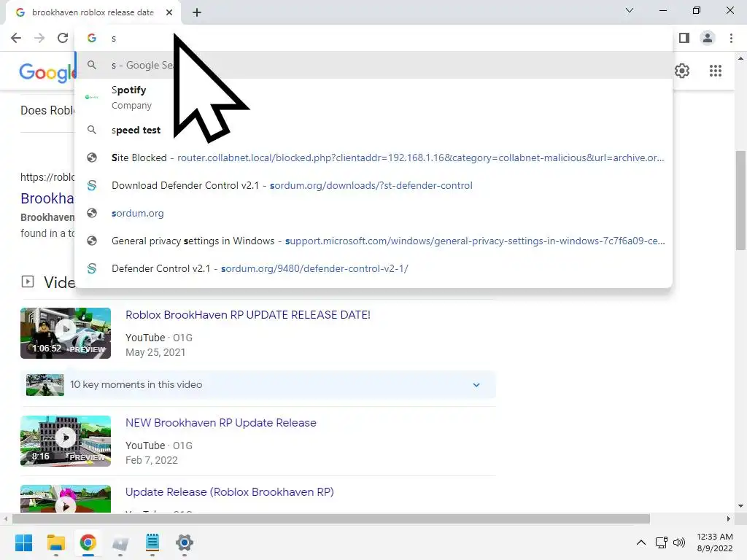Open the network status tray icon
747x560 pixels.
pos(661,542)
